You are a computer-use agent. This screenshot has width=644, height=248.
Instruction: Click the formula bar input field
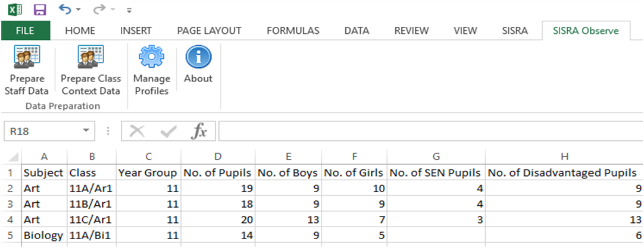coord(429,131)
